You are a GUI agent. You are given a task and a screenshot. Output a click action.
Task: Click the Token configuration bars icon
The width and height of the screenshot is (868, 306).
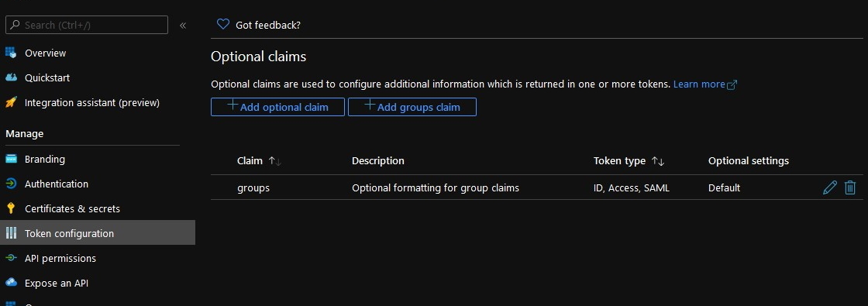point(11,233)
